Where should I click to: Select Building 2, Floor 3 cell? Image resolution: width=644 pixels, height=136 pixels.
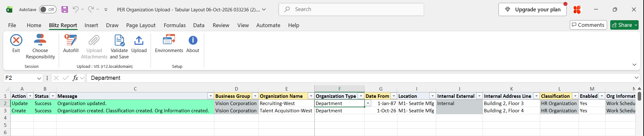coord(511,103)
